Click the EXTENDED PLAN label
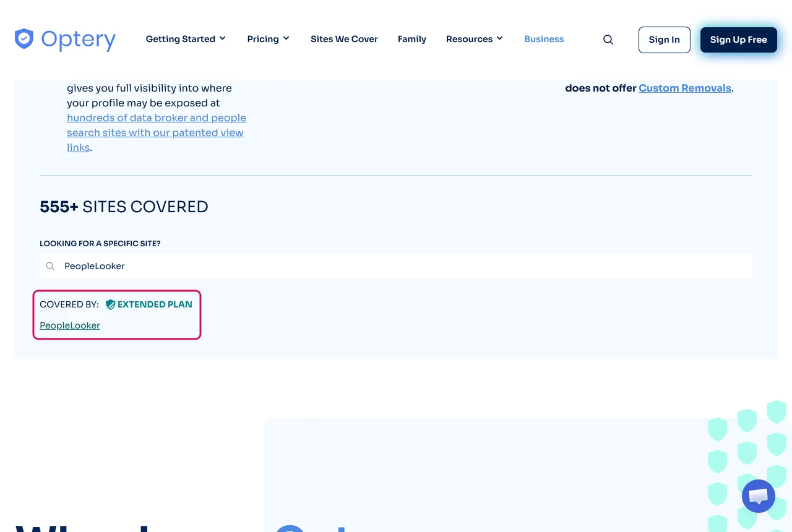This screenshot has height=532, width=792. coord(155,304)
